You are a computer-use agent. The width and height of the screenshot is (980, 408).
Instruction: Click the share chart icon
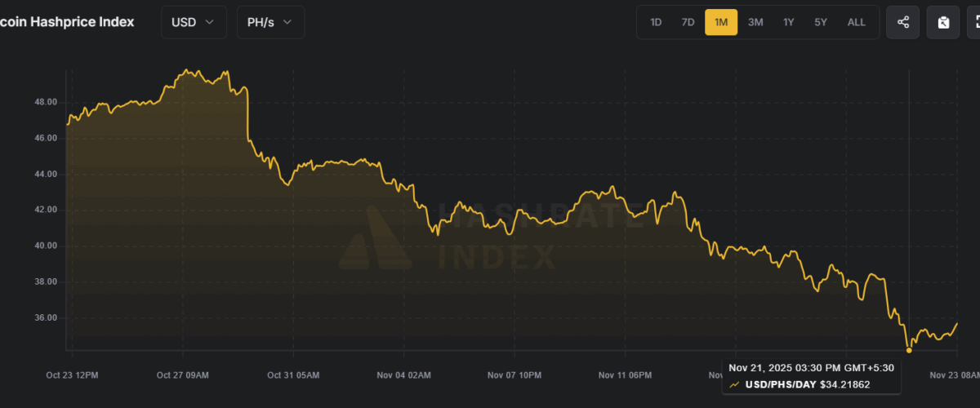click(x=902, y=22)
